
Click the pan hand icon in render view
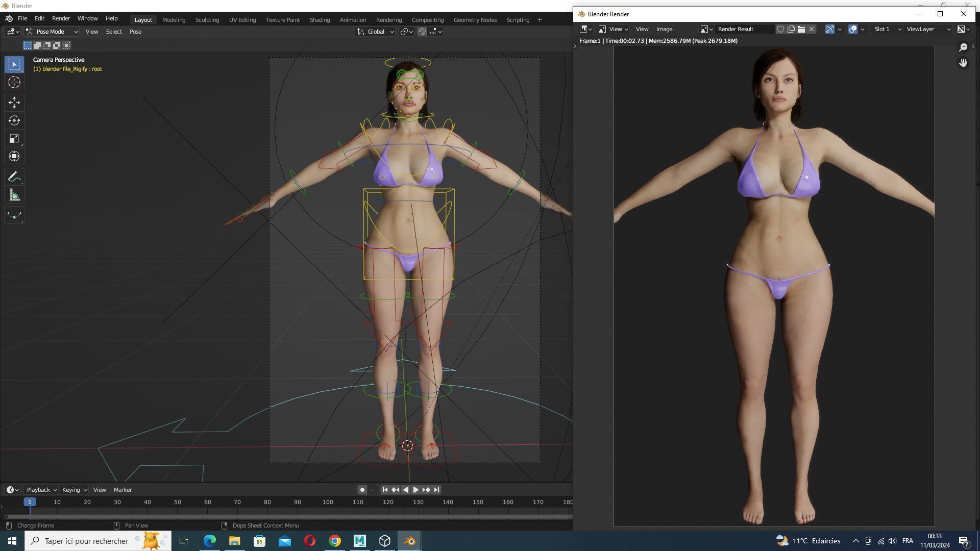coord(963,63)
